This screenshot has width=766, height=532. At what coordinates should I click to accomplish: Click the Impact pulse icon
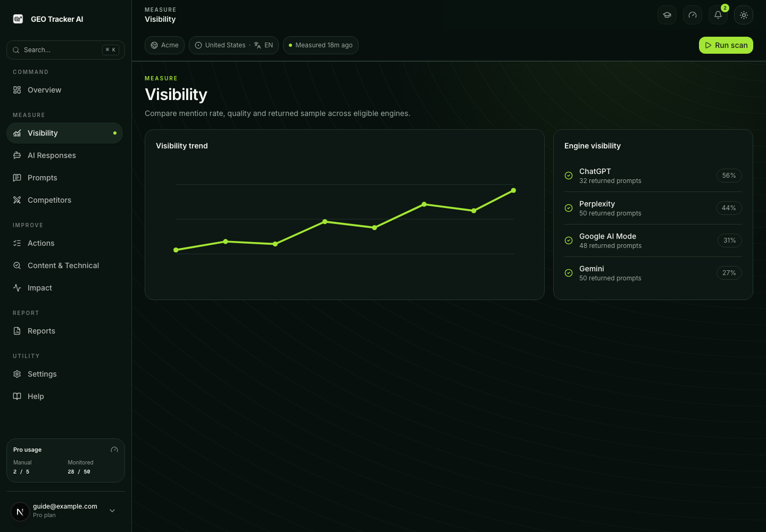(17, 288)
